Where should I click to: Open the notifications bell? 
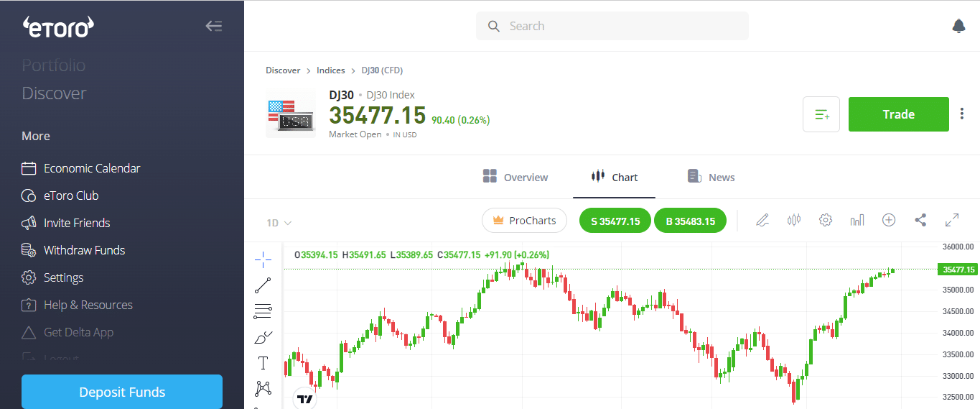point(958,26)
